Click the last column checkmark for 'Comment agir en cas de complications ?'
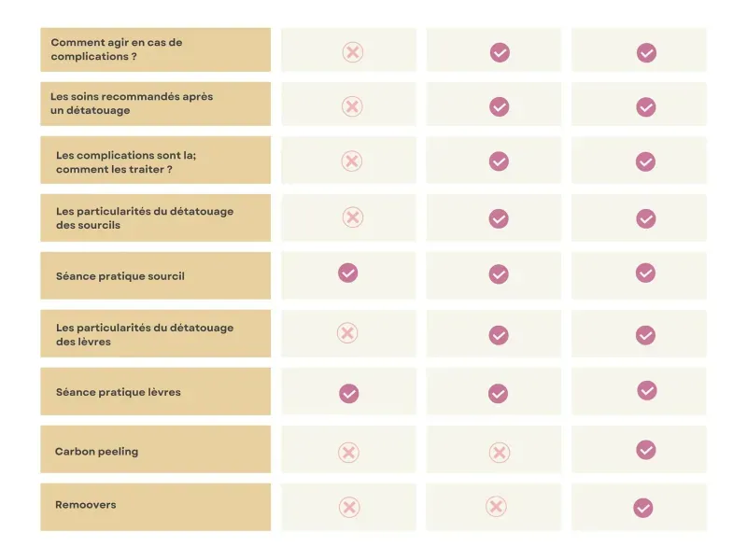This screenshot has height=560, width=747. [x=646, y=53]
